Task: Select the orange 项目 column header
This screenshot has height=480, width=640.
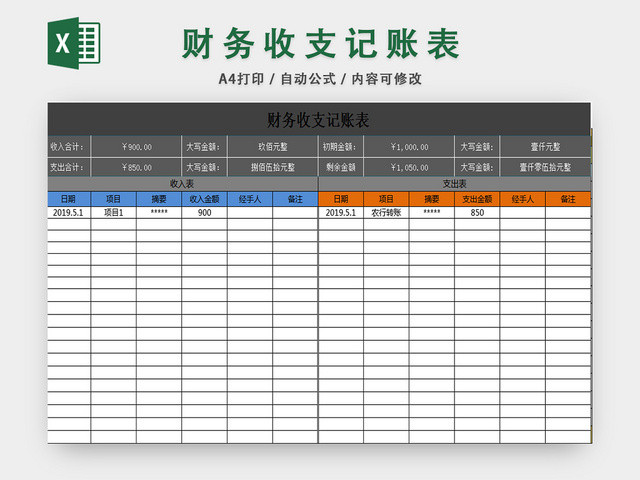Action: (x=386, y=199)
